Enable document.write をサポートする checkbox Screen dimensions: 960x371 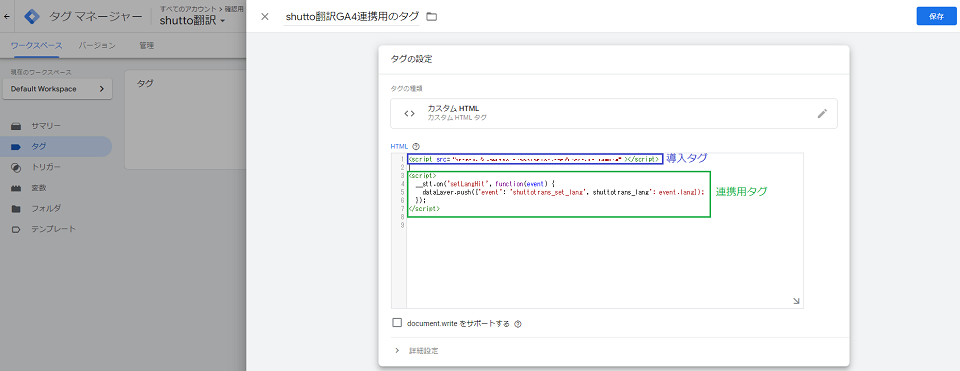[397, 323]
